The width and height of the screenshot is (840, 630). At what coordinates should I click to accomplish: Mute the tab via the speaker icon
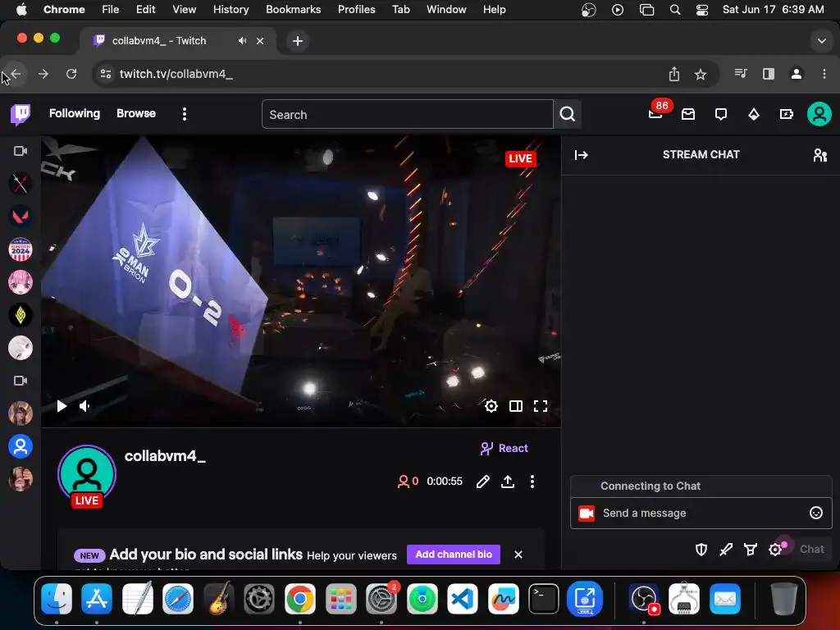243,41
